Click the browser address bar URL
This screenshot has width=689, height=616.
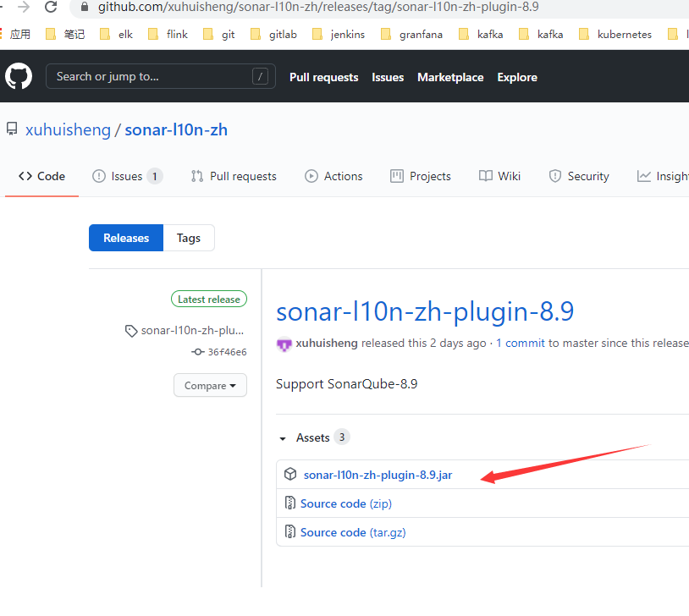click(318, 7)
